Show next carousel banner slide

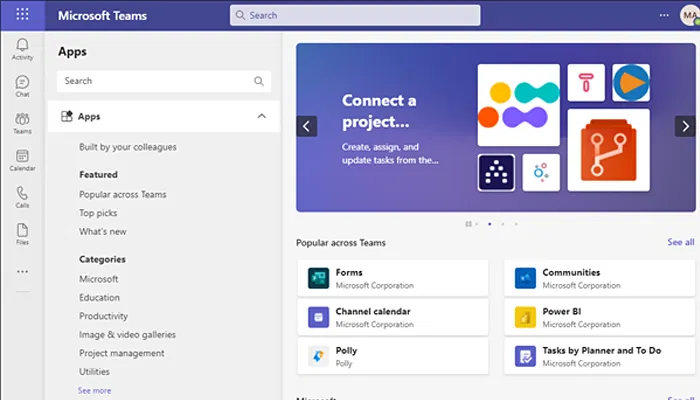click(685, 126)
